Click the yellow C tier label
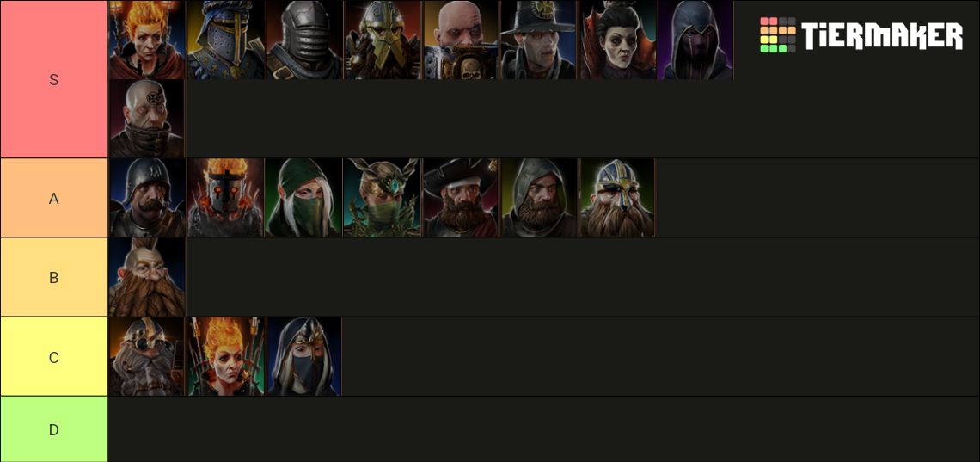The height and width of the screenshot is (462, 980). click(54, 356)
